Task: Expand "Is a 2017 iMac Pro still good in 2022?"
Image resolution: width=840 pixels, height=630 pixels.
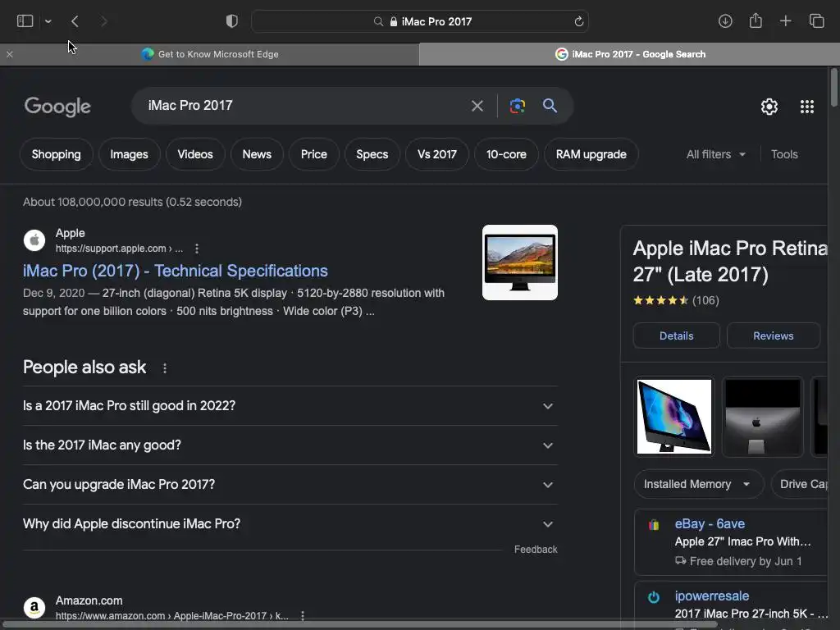Action: 290,406
